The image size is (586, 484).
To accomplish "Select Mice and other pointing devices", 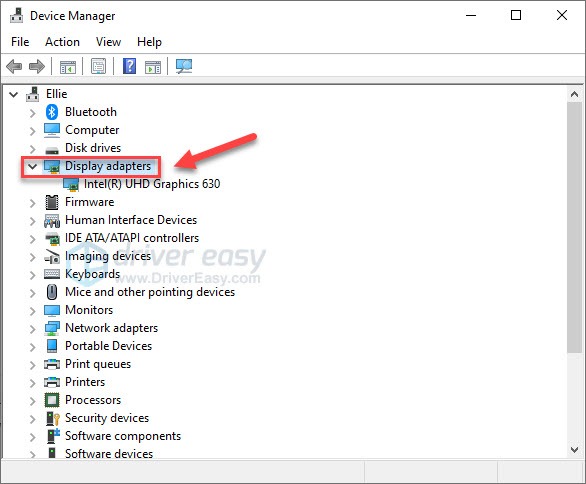I will pyautogui.click(x=150, y=292).
